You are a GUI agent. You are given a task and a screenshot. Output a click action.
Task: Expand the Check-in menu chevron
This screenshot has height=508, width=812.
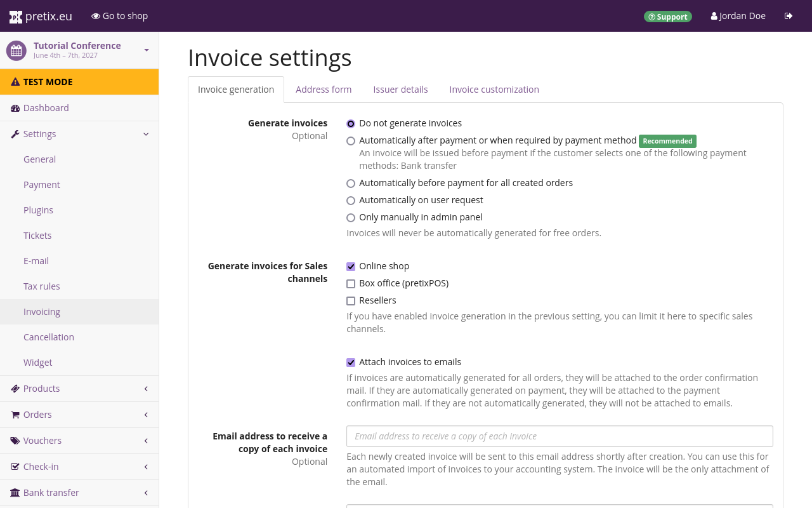[x=146, y=467]
